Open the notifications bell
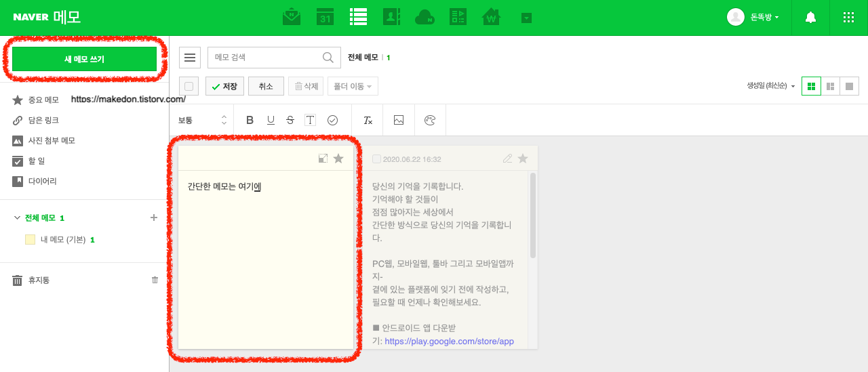Image resolution: width=868 pixels, height=372 pixels. [x=810, y=18]
